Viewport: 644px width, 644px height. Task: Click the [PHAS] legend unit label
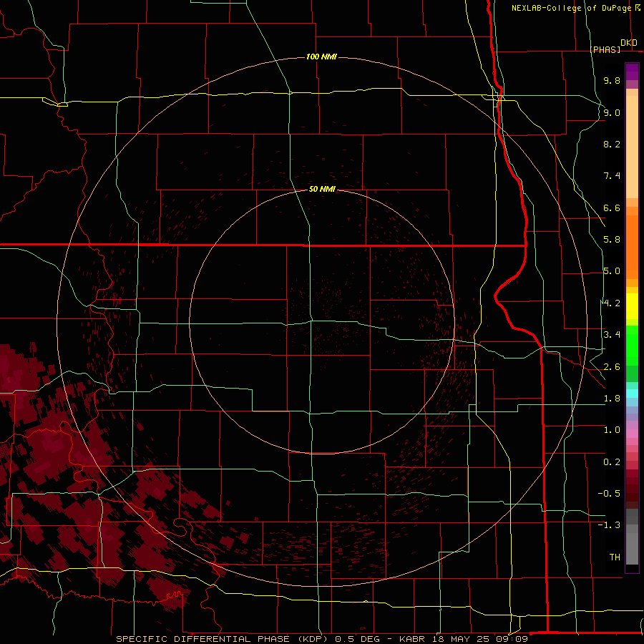tap(605, 50)
